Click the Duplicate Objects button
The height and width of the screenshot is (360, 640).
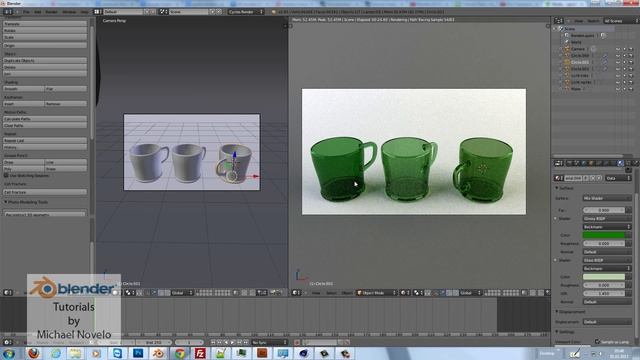[45, 60]
